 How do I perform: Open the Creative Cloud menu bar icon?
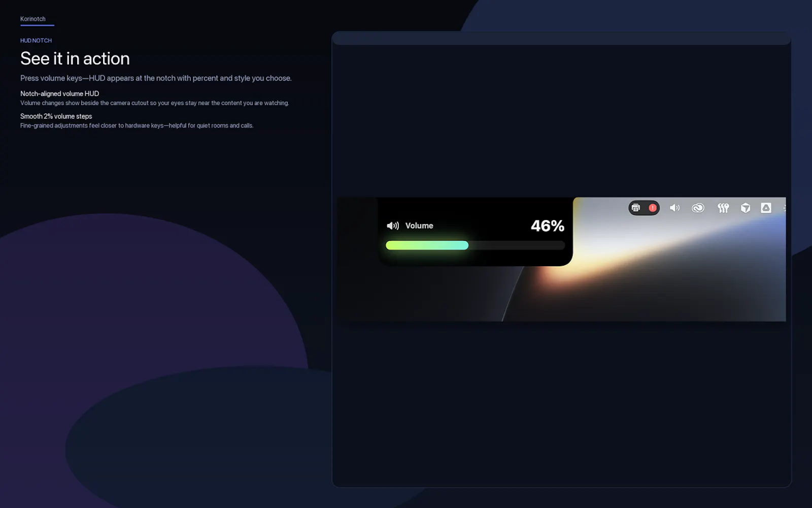click(698, 208)
